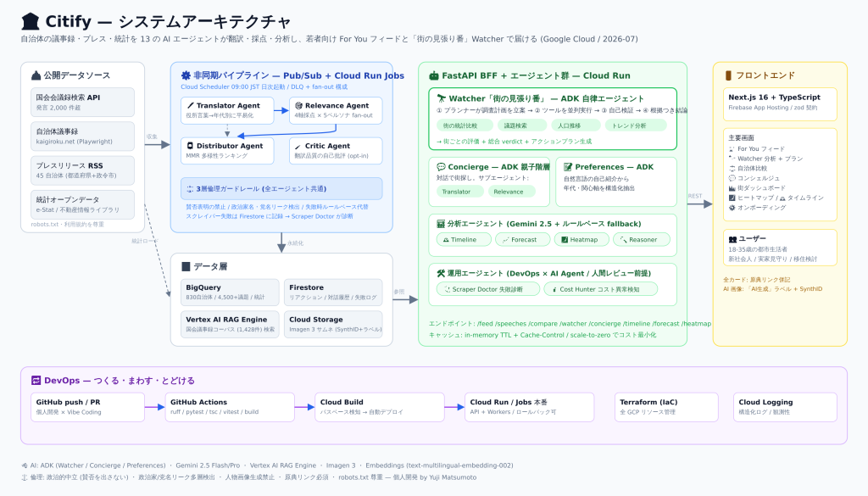Viewport: 868px width, 496px height.
Task: Click the Scraper Doctor 失敗診断 pill
Action: coord(488,289)
